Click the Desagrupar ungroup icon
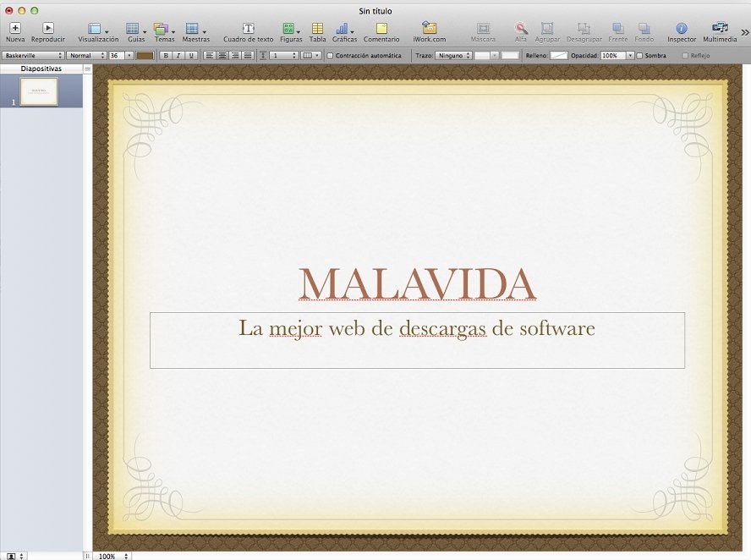The image size is (751, 560). [x=584, y=32]
